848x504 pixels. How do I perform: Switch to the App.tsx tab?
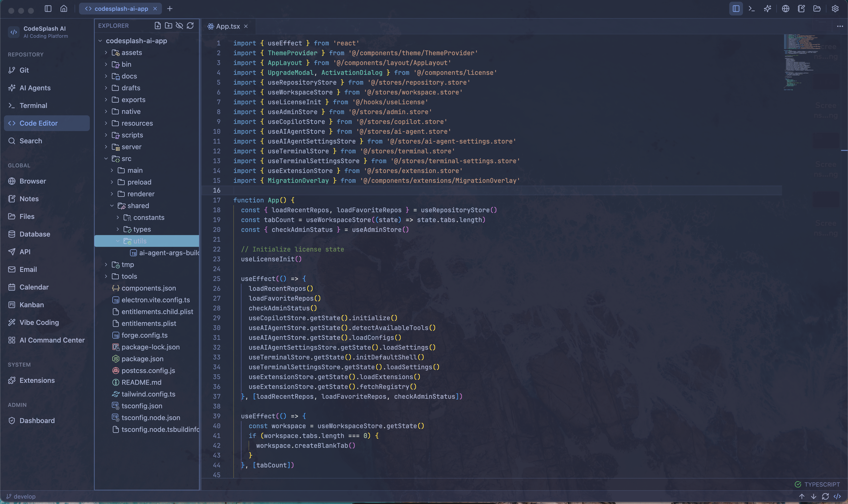point(227,26)
